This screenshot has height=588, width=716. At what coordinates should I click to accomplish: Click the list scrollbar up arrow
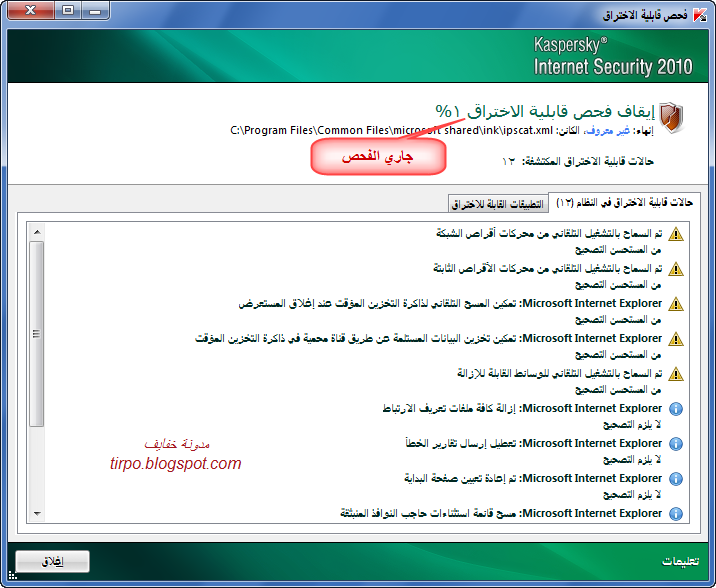(37, 232)
